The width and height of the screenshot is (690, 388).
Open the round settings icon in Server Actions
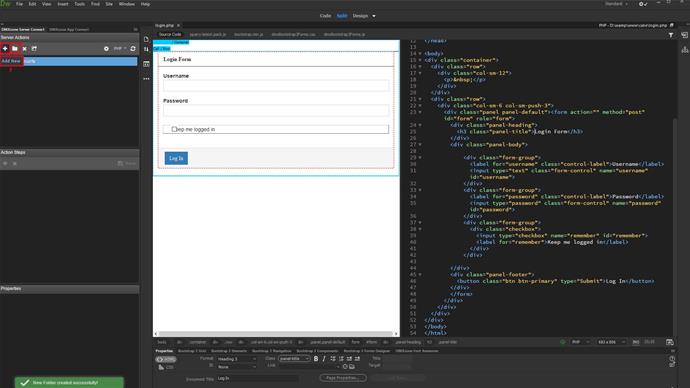(x=106, y=48)
